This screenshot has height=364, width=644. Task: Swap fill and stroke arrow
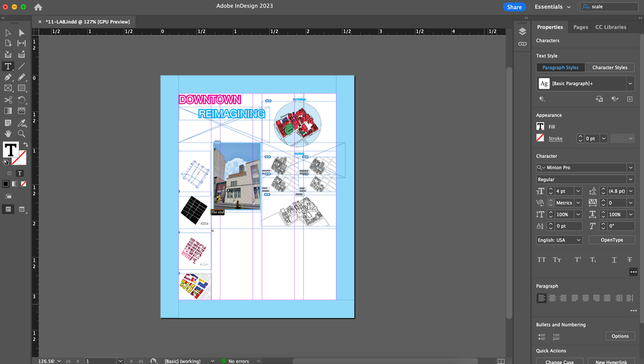pyautogui.click(x=26, y=145)
